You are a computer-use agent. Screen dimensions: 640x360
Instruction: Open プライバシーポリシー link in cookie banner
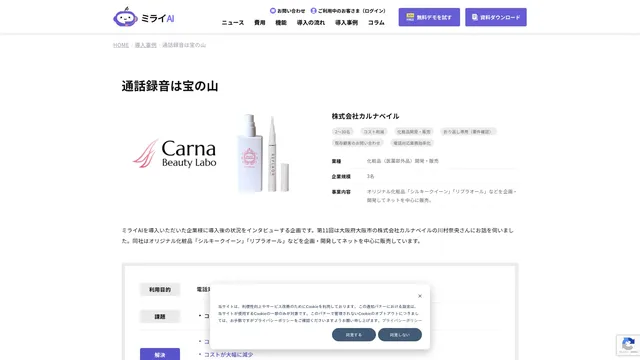[x=402, y=321]
